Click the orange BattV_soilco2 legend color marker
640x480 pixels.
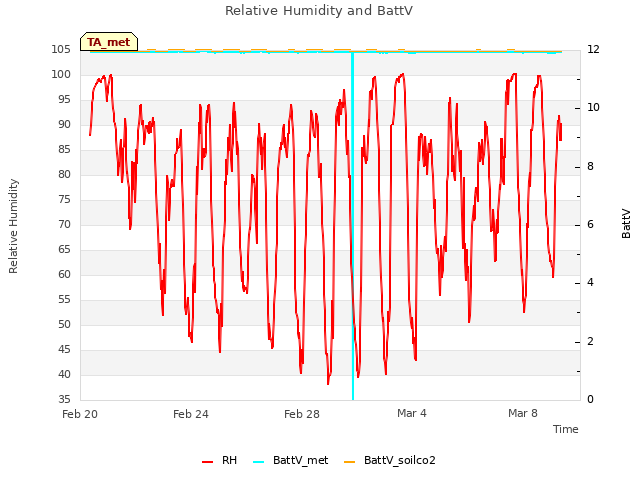[x=350, y=462]
